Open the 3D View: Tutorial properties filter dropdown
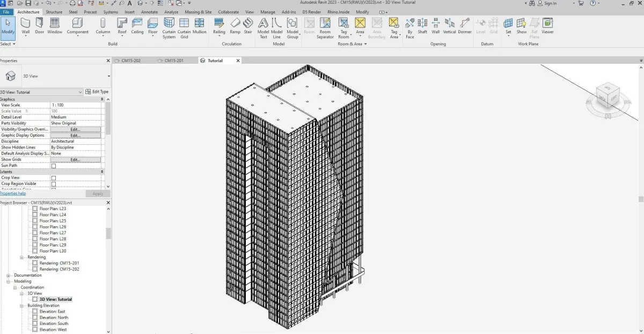The height and width of the screenshot is (334, 644). click(80, 92)
